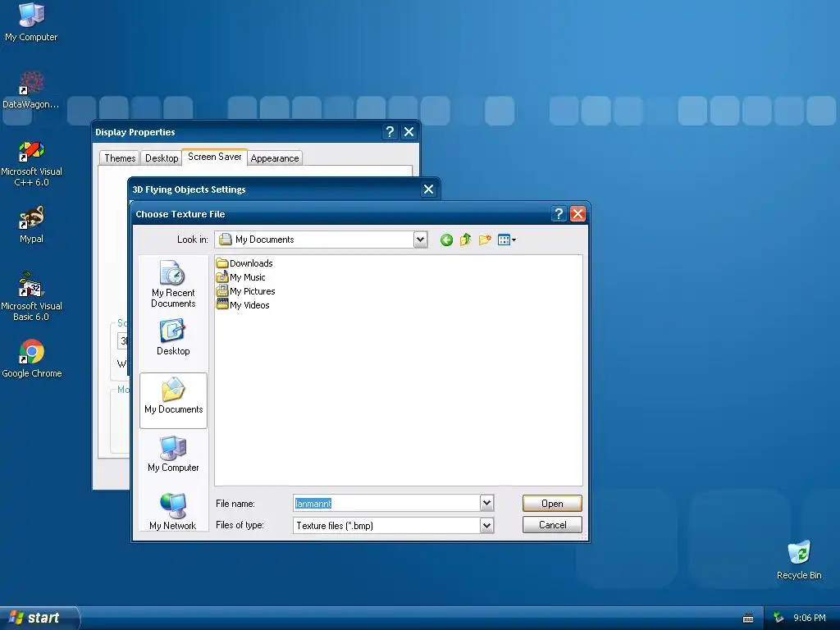Viewport: 840px width, 630px height.
Task: Click the on-screen keyboard tray icon
Action: click(748, 619)
